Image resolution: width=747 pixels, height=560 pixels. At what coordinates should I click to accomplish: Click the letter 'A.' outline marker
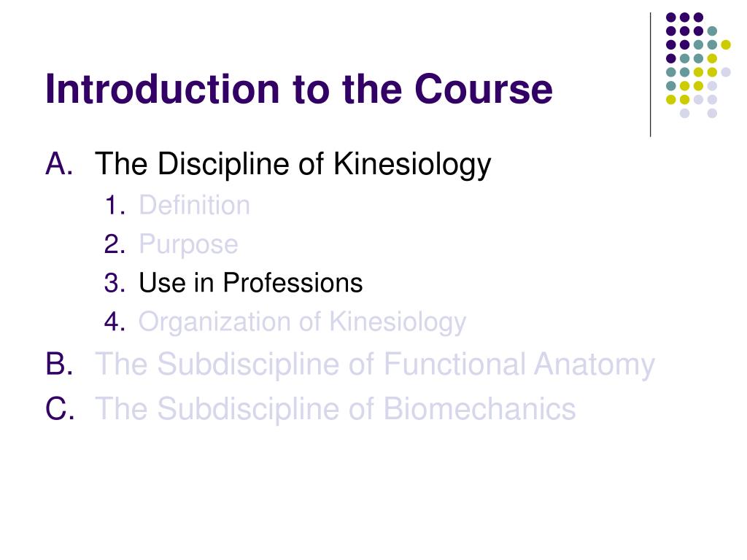click(x=60, y=164)
